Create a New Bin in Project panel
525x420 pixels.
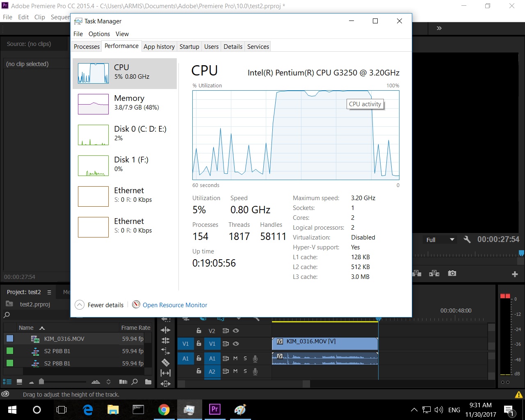148,382
